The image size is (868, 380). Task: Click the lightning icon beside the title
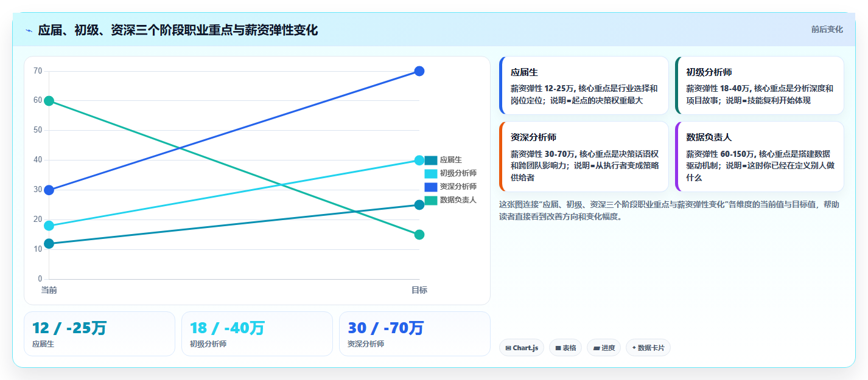click(29, 30)
